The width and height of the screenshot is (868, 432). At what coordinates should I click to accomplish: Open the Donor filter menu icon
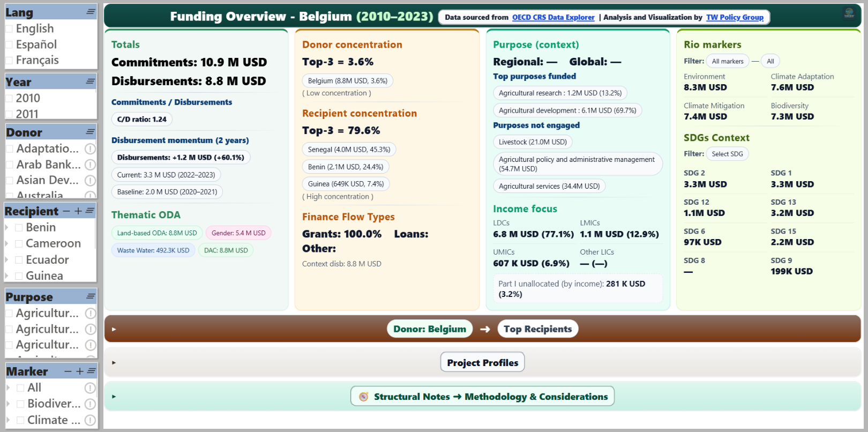tap(91, 132)
